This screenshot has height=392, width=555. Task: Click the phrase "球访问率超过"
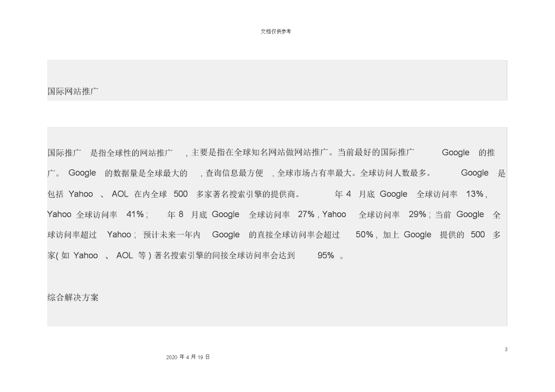pyautogui.click(x=72, y=234)
